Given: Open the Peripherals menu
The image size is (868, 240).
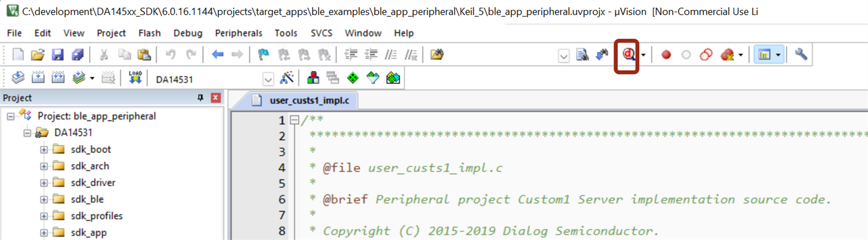Looking at the screenshot, I should tap(238, 33).
